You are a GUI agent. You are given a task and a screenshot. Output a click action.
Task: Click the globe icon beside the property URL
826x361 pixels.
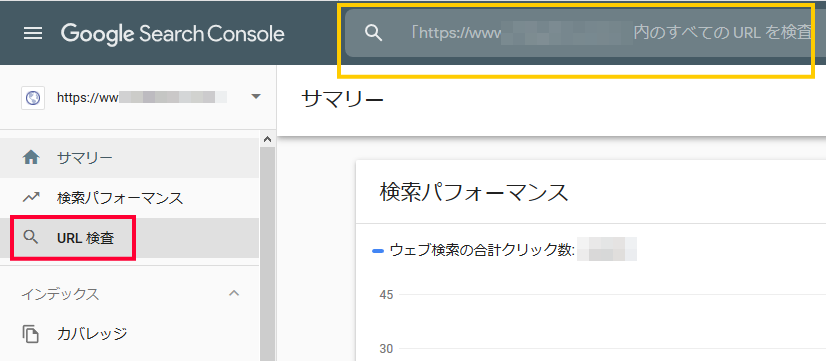coord(33,97)
